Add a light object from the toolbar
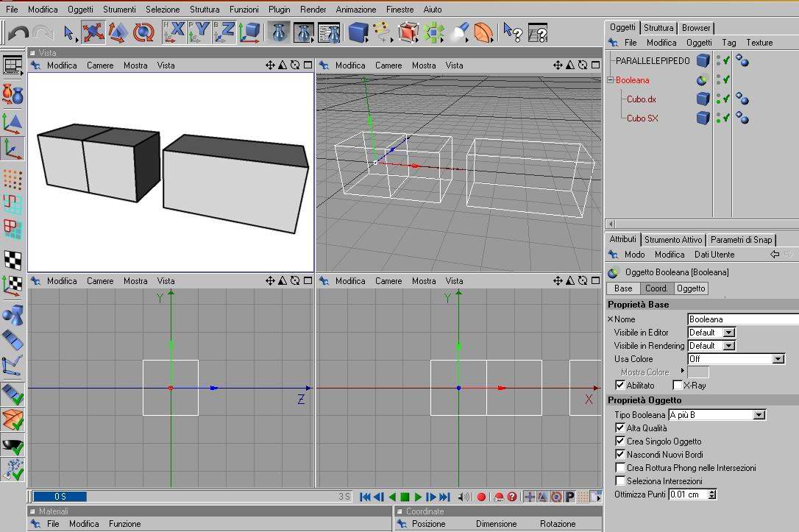The width and height of the screenshot is (799, 532). click(x=460, y=32)
